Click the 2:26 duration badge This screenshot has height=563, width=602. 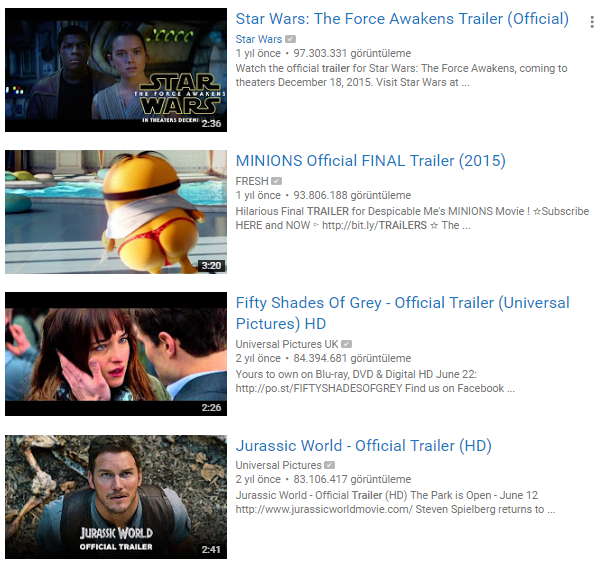[211, 407]
